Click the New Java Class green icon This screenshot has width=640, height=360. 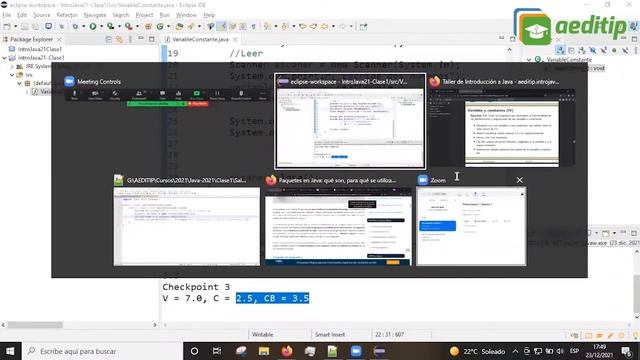point(160,27)
